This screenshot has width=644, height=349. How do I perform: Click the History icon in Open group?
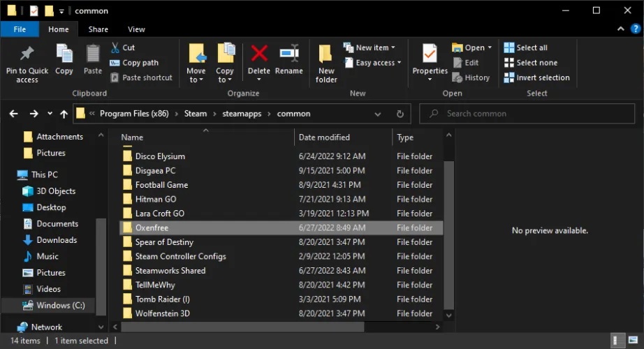pyautogui.click(x=457, y=77)
